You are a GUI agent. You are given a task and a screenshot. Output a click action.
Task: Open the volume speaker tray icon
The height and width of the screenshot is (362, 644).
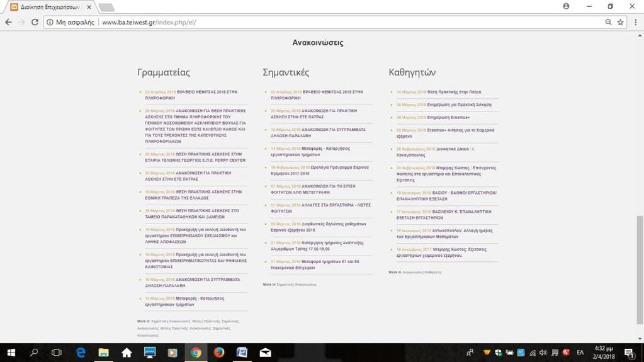point(543,353)
